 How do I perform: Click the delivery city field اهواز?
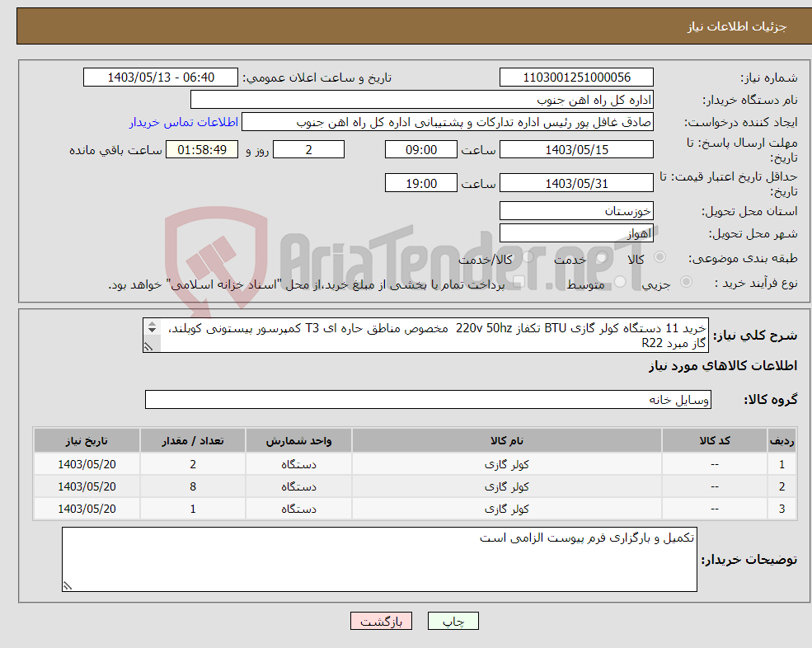(576, 233)
